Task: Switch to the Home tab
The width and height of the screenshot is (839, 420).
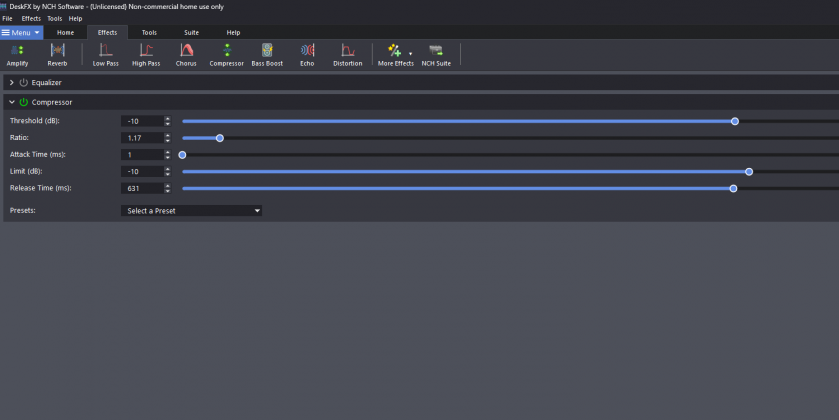Action: coord(65,33)
